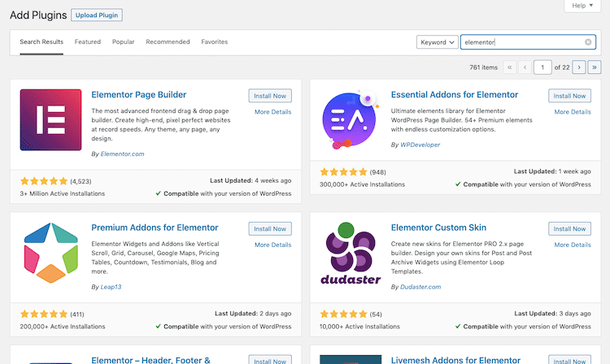Click the '761 items' count text
The image size is (610, 364).
pos(483,67)
